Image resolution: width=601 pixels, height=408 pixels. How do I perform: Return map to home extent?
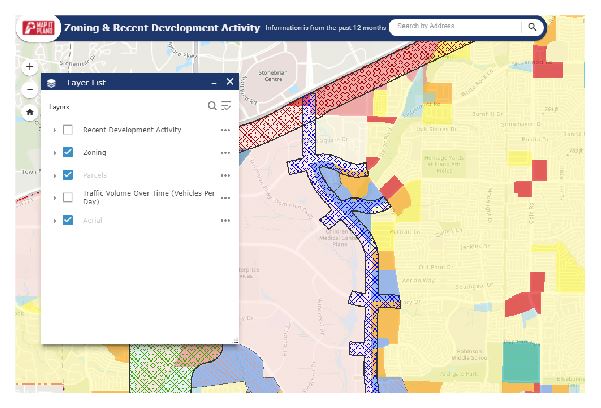pyautogui.click(x=30, y=112)
